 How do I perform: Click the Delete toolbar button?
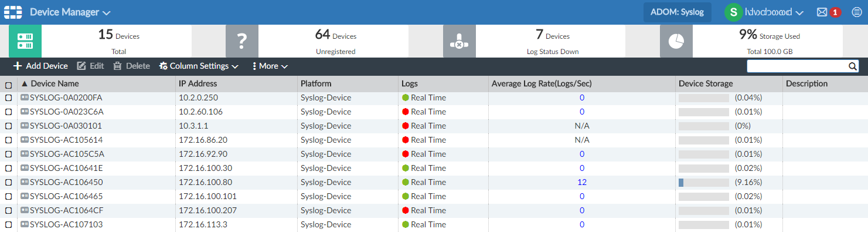[131, 66]
